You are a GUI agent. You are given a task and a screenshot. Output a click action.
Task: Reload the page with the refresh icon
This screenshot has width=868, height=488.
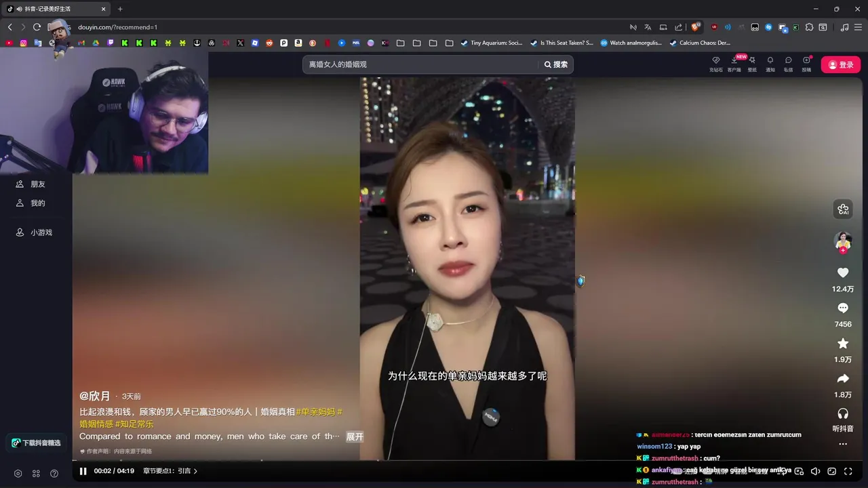(37, 27)
